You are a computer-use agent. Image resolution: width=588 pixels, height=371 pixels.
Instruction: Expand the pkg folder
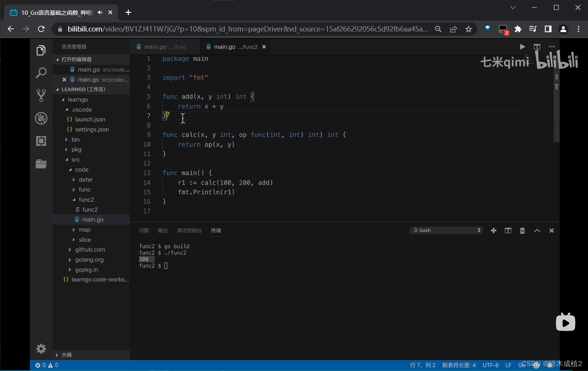coord(91,149)
